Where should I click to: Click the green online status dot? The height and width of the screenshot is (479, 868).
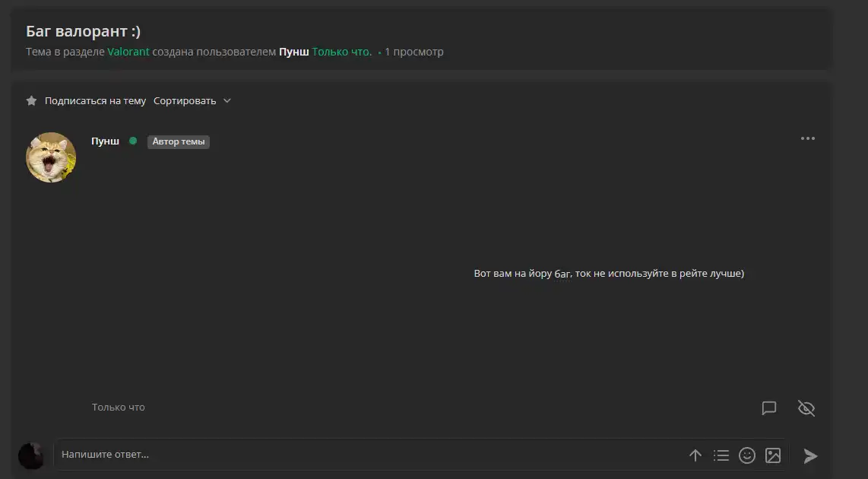(x=133, y=141)
